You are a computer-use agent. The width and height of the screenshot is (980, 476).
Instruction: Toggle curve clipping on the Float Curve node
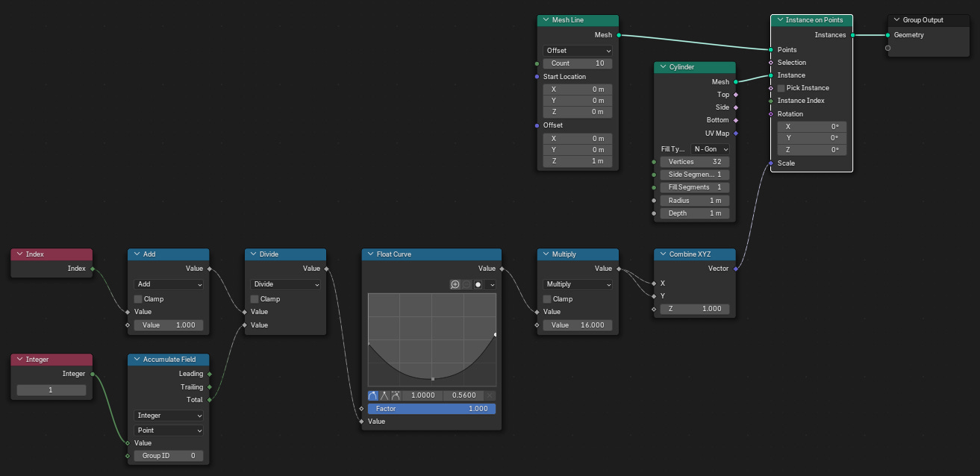tap(478, 285)
